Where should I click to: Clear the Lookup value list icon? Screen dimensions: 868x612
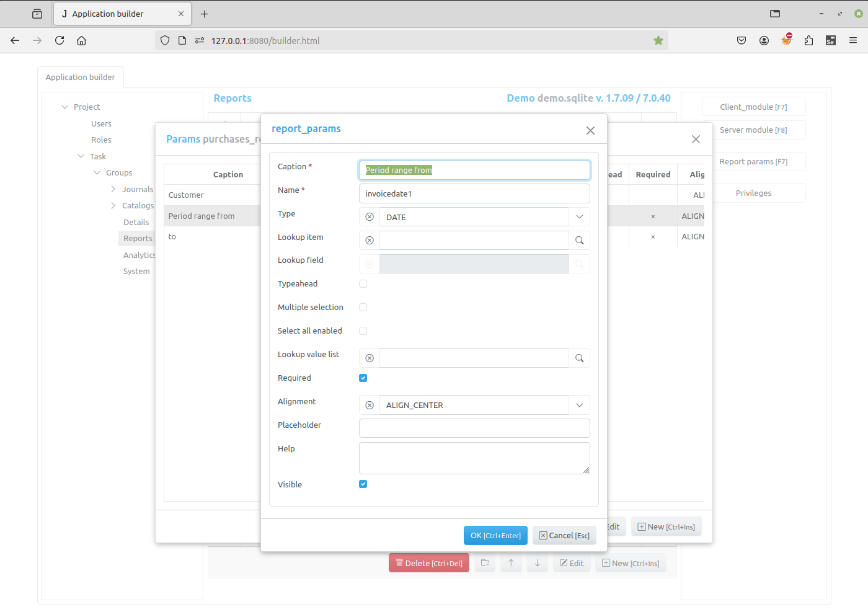point(370,358)
